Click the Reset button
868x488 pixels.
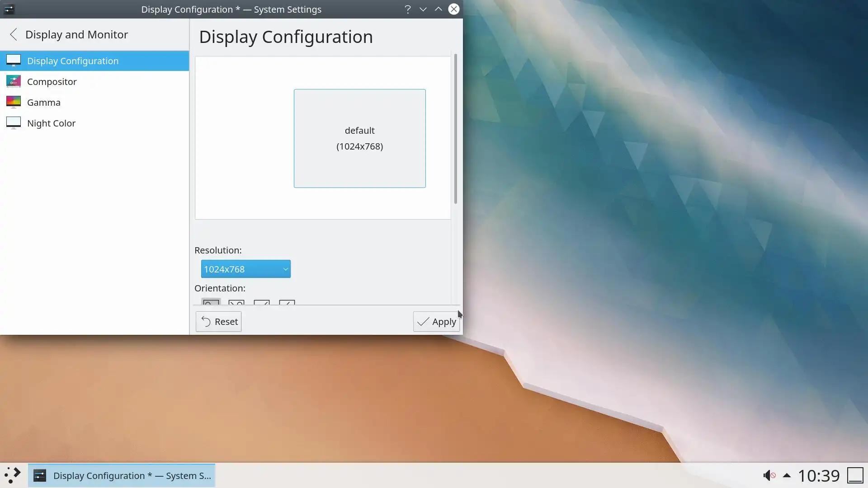(x=219, y=322)
